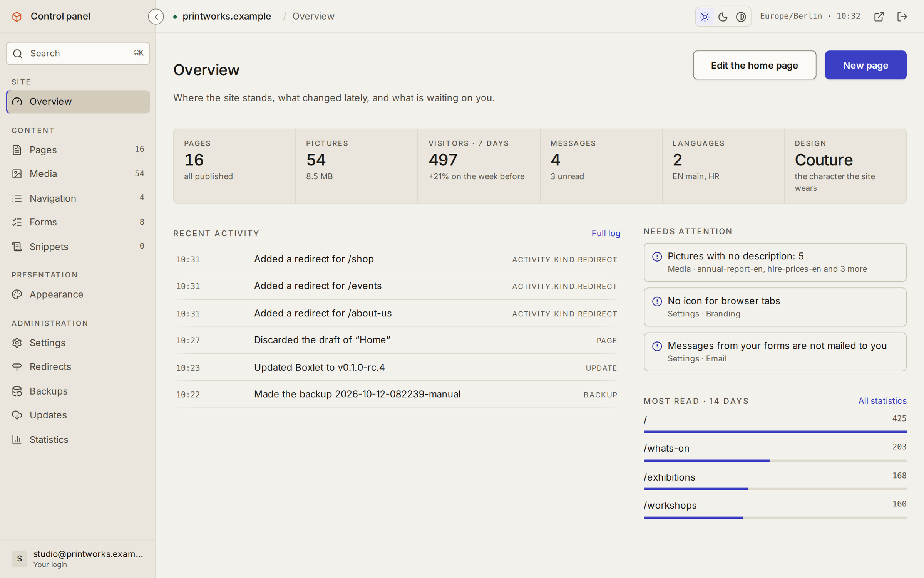This screenshot has width=924, height=578.
Task: Click the /whats-on progress bar
Action: [x=775, y=460]
